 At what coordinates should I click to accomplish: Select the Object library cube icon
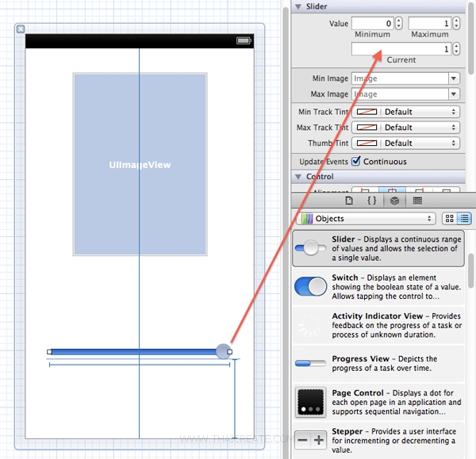[394, 201]
